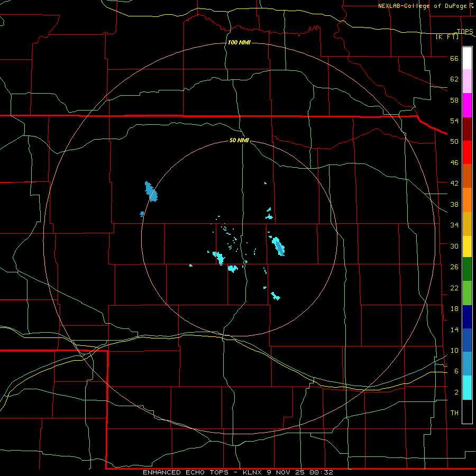Click the light green 26 kft swatch
Screen dimensions: 476x476
pyautogui.click(x=467, y=293)
